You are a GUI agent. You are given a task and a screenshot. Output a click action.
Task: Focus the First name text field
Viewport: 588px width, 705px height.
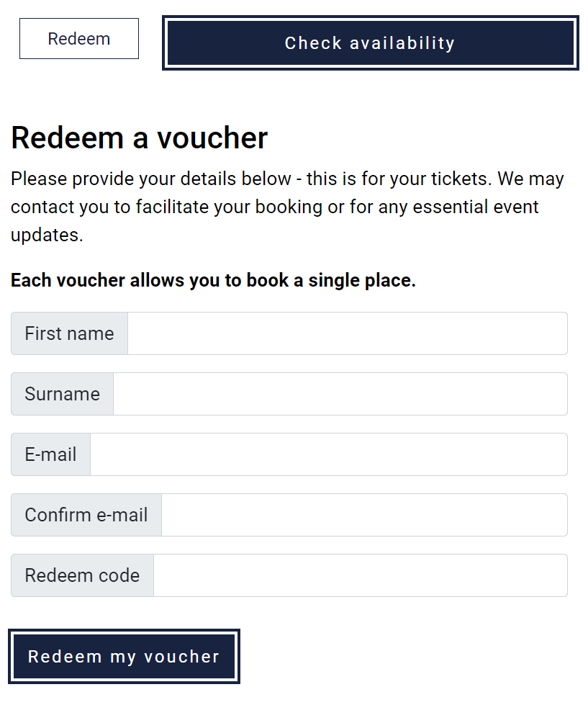(347, 333)
